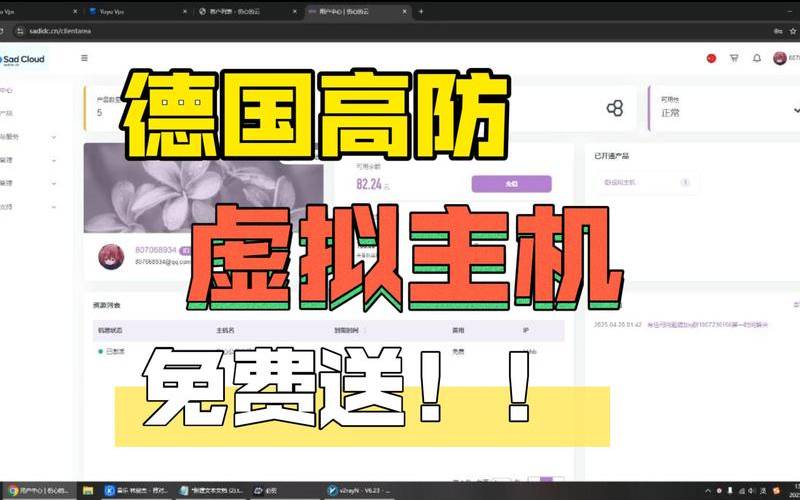Image resolution: width=800 pixels, height=500 pixels.
Task: Open the virtual host entry under 已开通产品
Action: [646, 182]
